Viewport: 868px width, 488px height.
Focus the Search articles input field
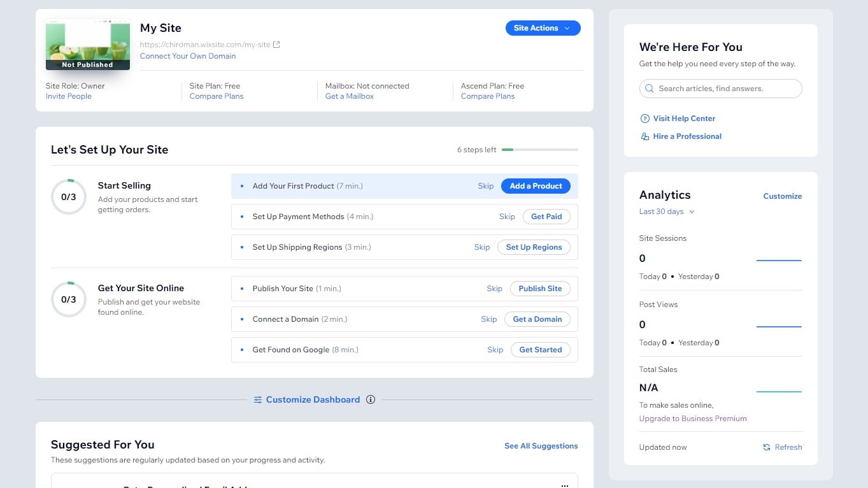[720, 89]
